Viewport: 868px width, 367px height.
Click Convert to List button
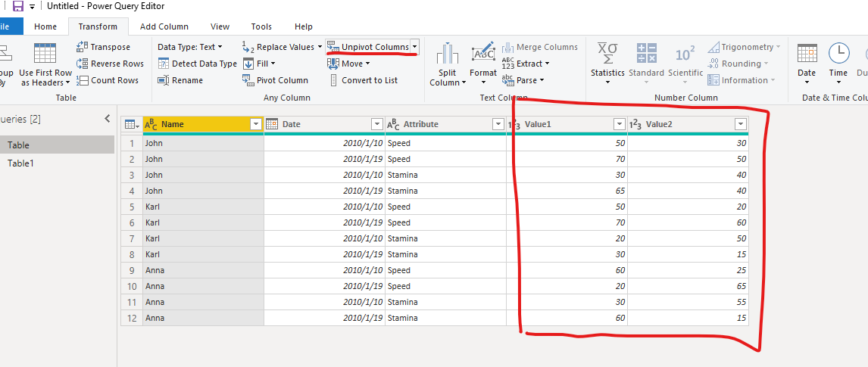363,80
